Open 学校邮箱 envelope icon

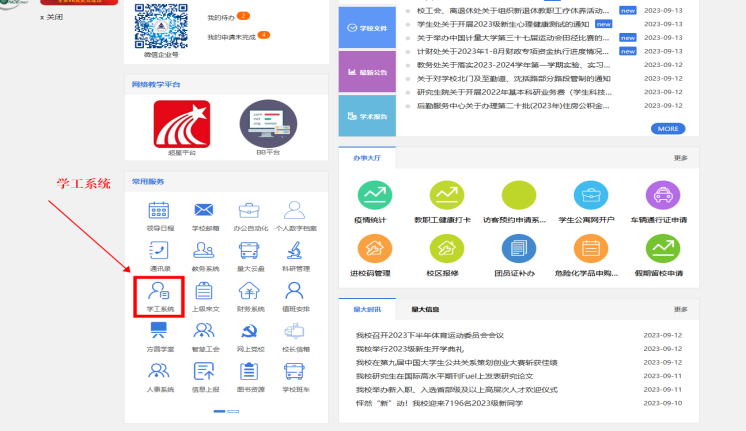click(x=204, y=211)
